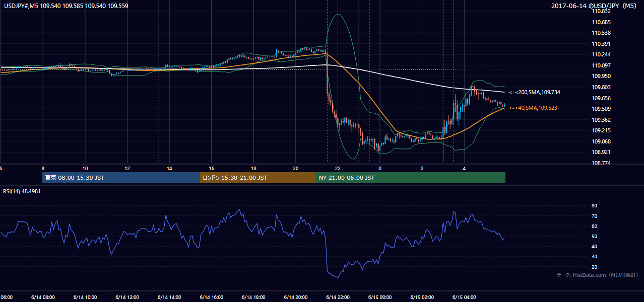Click the 6/14 18:00 time label
This screenshot has width=644, height=302.
[x=253, y=297]
